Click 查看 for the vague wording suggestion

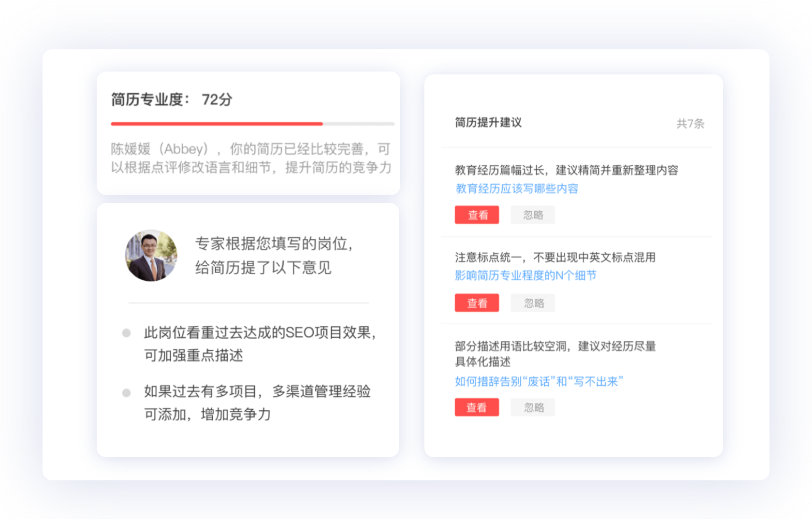477,407
